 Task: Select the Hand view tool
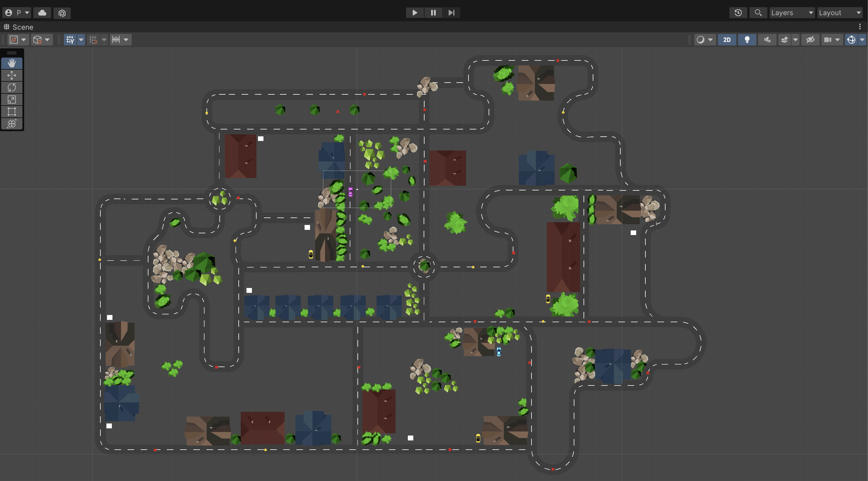(12, 63)
